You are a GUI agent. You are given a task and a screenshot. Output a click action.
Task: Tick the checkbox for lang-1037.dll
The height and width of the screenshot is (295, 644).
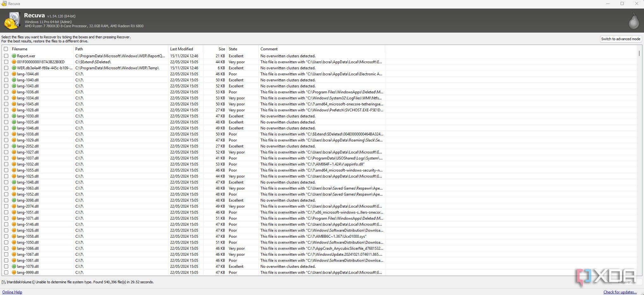tap(6, 158)
